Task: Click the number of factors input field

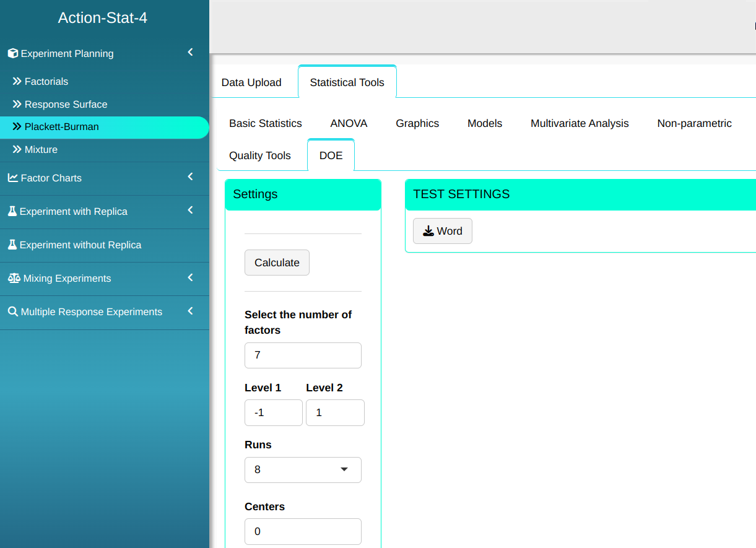Action: pyautogui.click(x=303, y=355)
